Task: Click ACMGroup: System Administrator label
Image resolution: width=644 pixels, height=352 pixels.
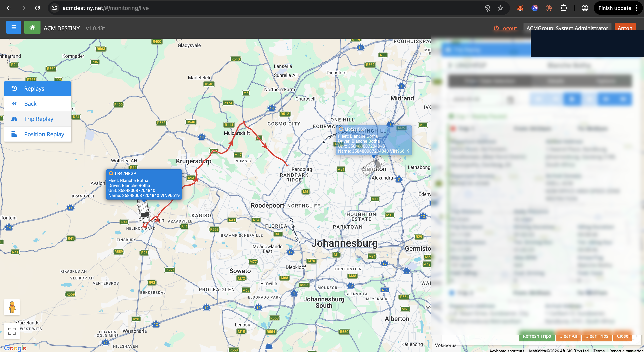Action: (x=567, y=28)
